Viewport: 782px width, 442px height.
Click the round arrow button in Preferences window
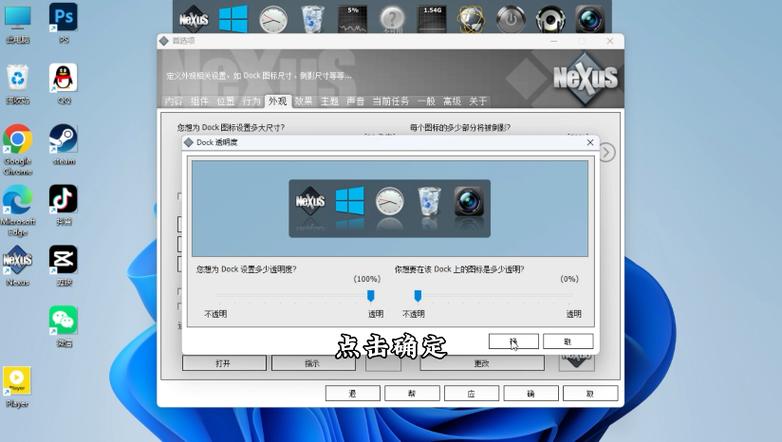(x=607, y=152)
